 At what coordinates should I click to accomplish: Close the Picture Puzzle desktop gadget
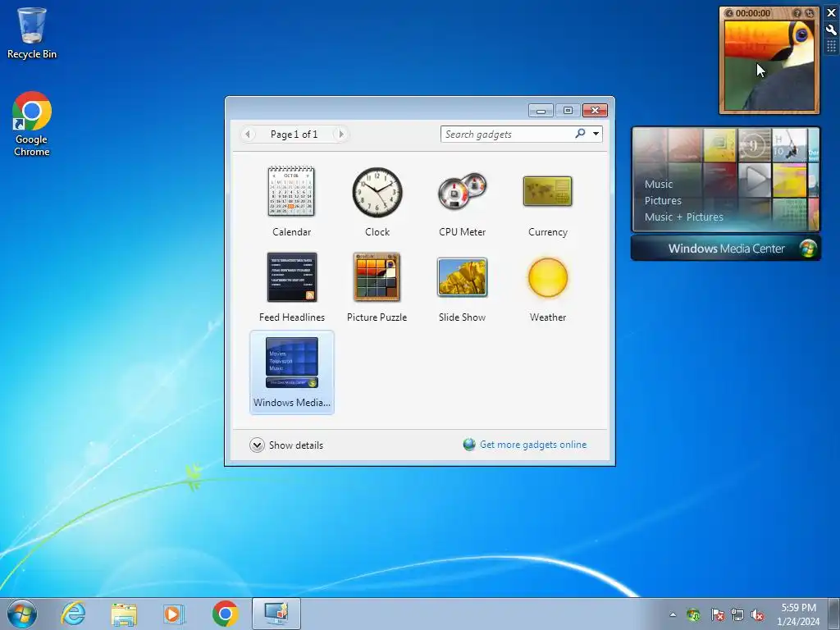click(x=832, y=13)
